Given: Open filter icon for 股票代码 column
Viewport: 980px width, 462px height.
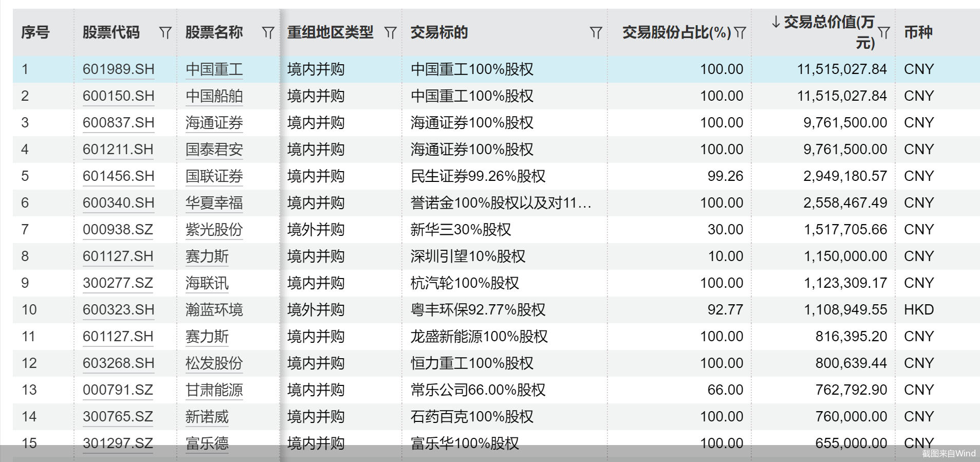Looking at the screenshot, I should (x=165, y=33).
